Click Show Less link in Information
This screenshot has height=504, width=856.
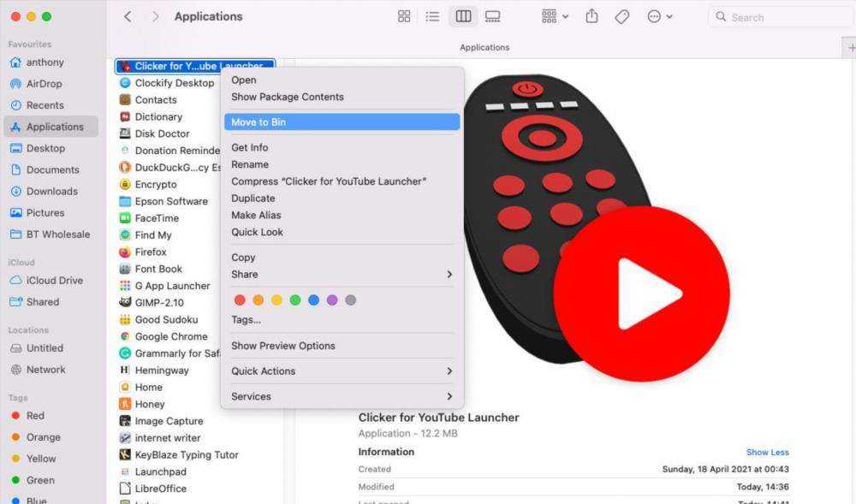767,453
